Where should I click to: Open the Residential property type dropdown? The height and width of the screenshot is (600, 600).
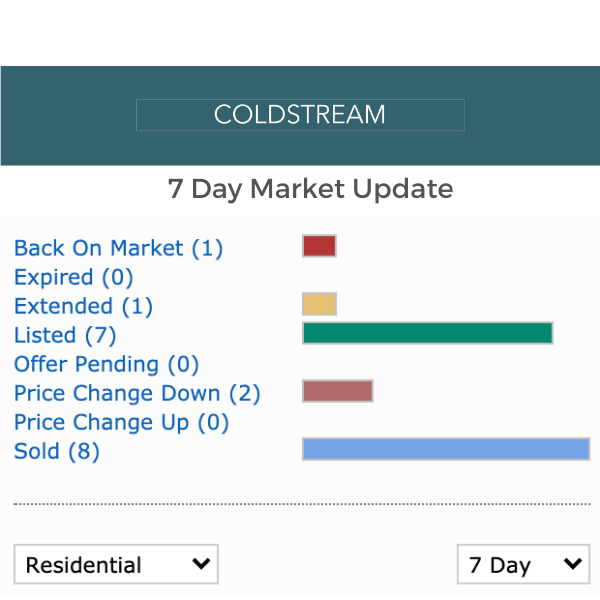point(116,565)
